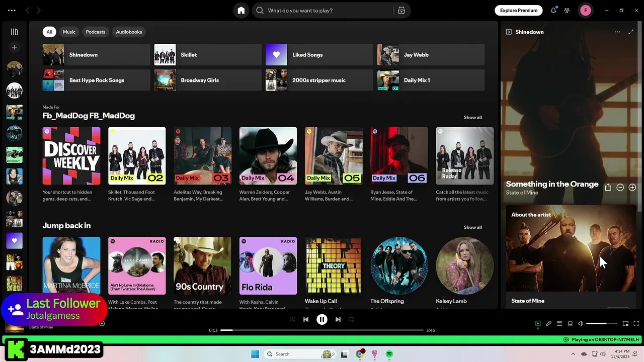The width and height of the screenshot is (644, 362).
Task: Pause the current song
Action: (322, 319)
